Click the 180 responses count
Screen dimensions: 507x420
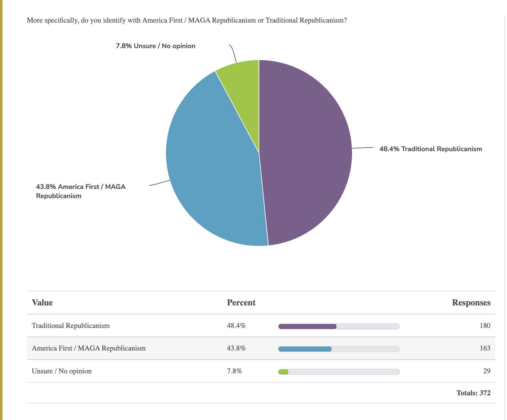485,326
